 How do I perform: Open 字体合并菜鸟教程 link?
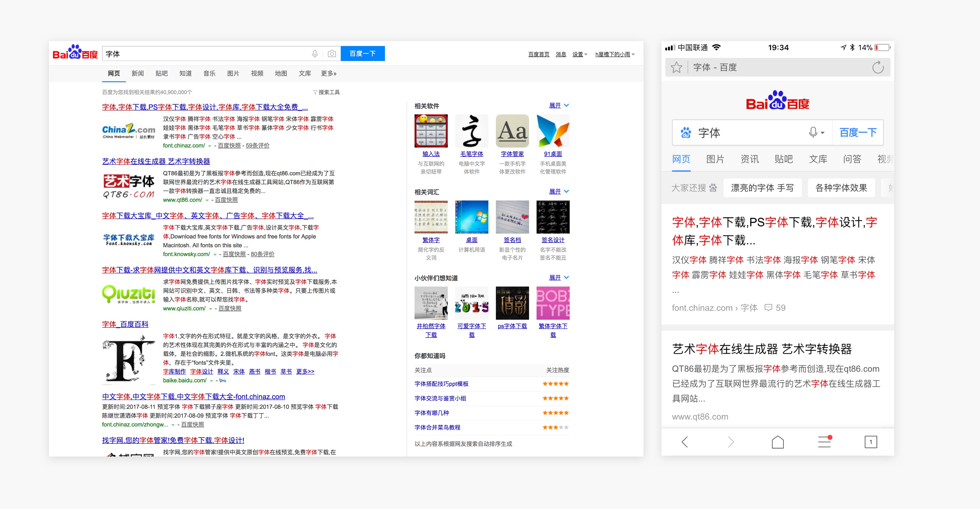[x=437, y=428]
